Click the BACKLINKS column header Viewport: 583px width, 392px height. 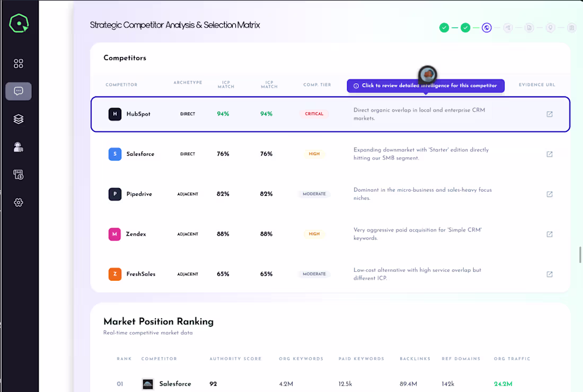pos(415,359)
